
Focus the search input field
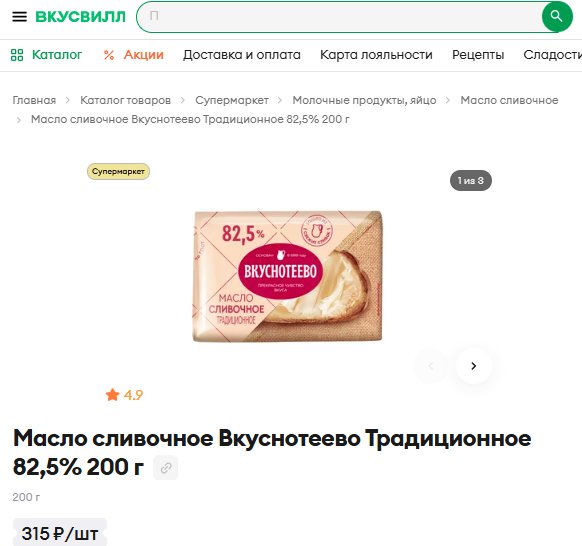(340, 17)
